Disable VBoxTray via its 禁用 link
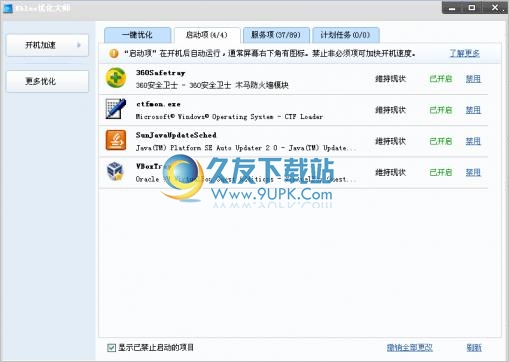509x362 pixels. tap(473, 172)
